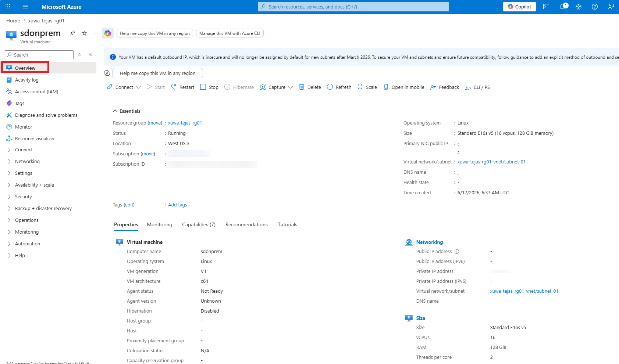This screenshot has width=619, height=364.
Task: Mark sdonprem as favorite with star
Action: coord(84,33)
